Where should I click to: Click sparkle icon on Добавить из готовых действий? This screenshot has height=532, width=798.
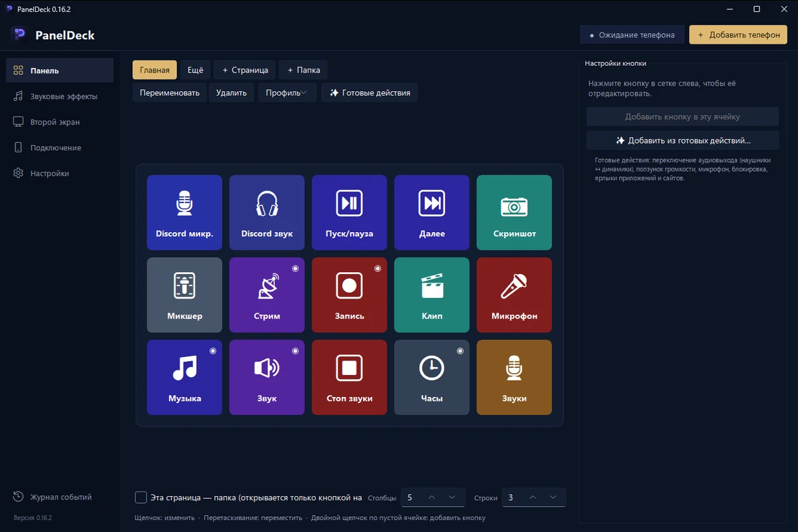pos(620,140)
